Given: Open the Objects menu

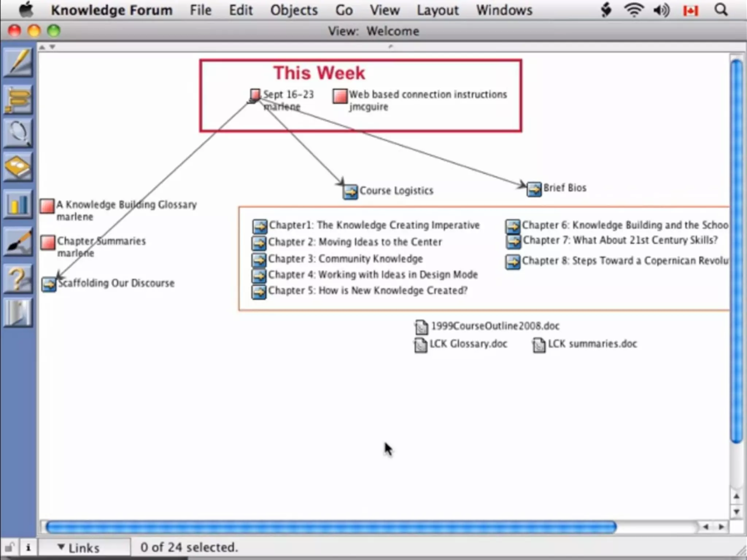Looking at the screenshot, I should pos(294,10).
